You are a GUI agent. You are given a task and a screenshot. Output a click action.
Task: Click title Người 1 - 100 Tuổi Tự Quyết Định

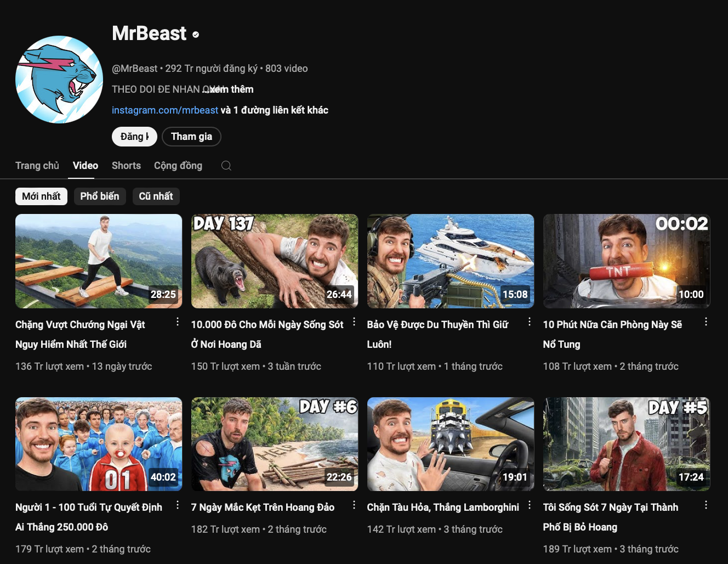click(89, 517)
